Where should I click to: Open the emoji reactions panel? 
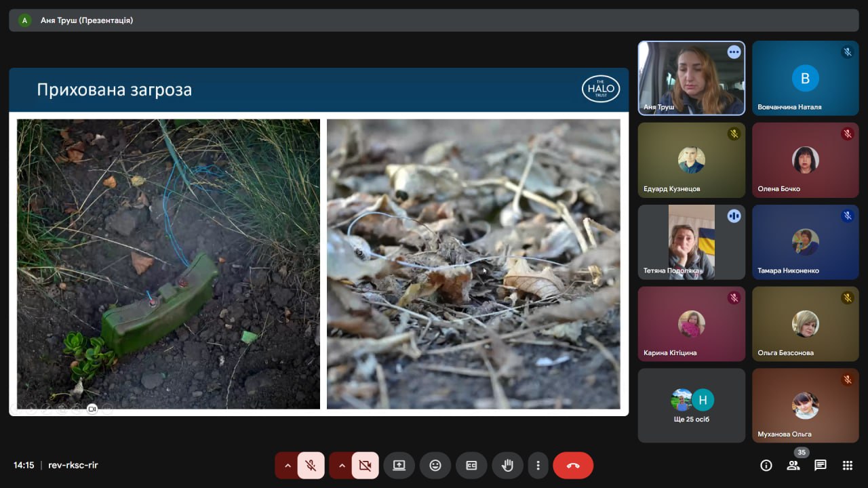[x=435, y=466]
